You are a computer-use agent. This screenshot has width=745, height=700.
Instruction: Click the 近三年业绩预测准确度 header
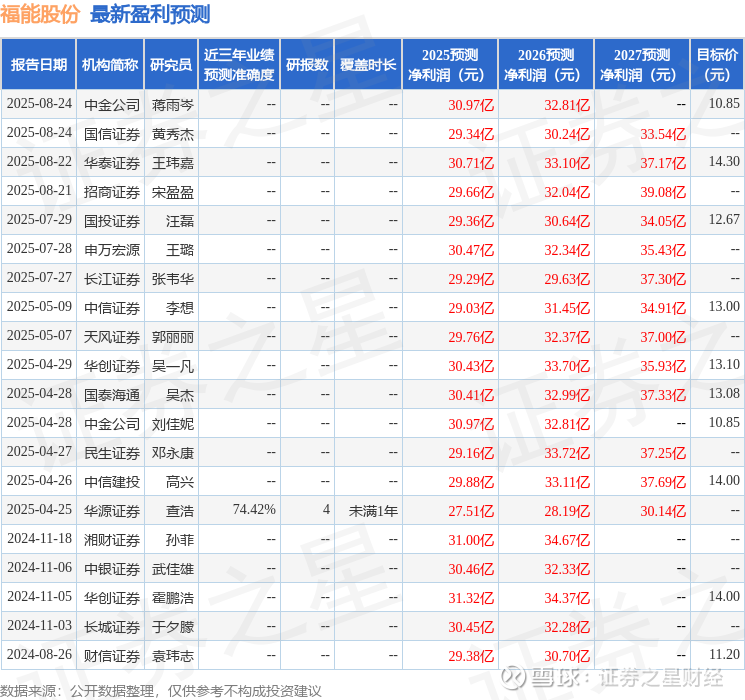pyautogui.click(x=239, y=65)
